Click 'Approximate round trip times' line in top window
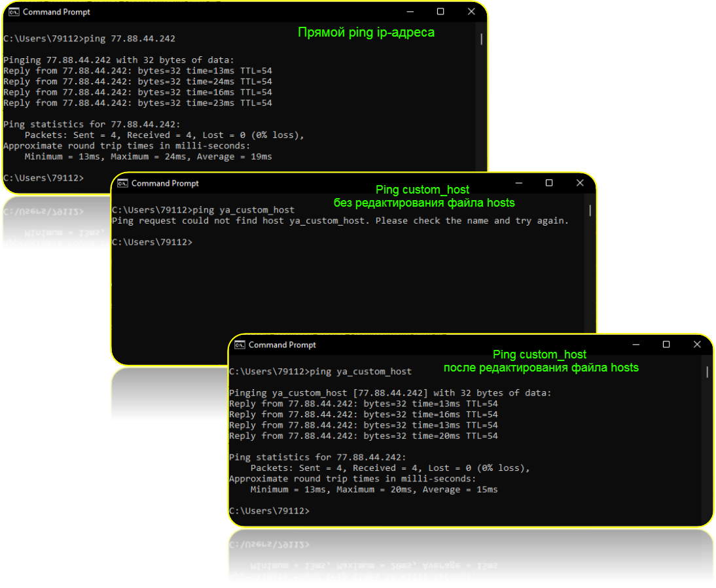Image resolution: width=716 pixels, height=588 pixels. [127, 146]
